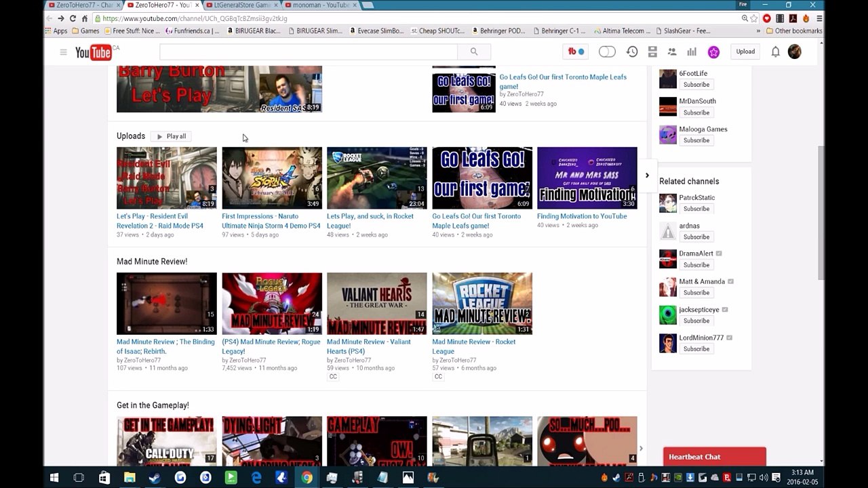Open the YouTube guide hamburger menu
Viewport: 868px width, 488px height.
click(x=63, y=52)
